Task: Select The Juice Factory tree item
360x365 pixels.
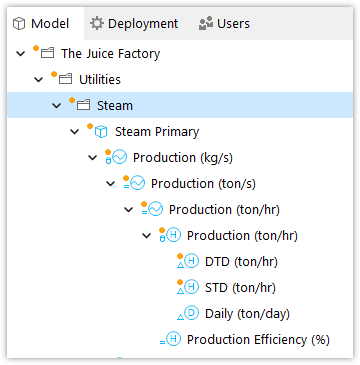Action: [110, 54]
